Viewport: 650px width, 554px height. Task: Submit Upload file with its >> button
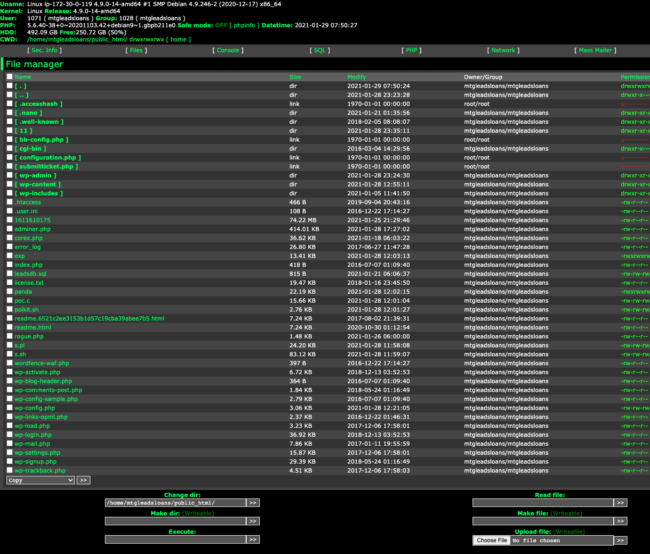[x=620, y=540]
